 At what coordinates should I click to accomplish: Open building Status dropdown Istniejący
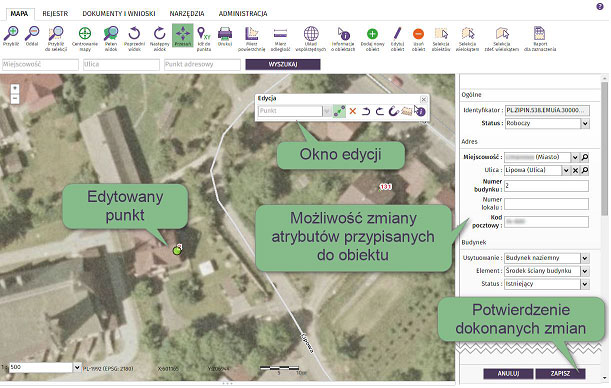585,284
